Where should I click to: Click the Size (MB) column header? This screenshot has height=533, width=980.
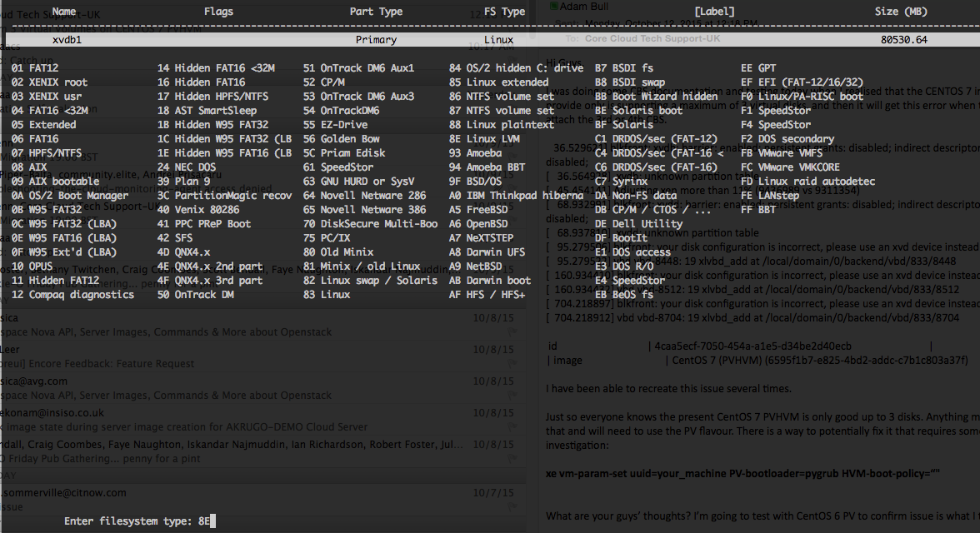coord(901,12)
